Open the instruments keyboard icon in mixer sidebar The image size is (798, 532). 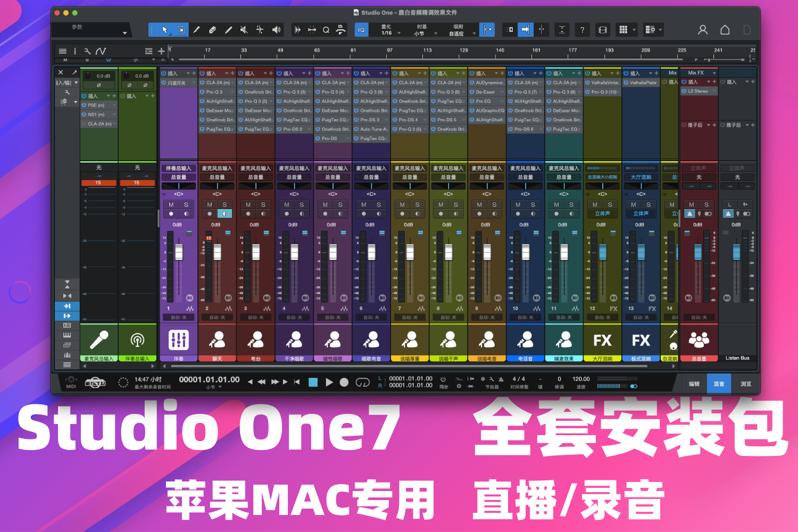[x=67, y=335]
